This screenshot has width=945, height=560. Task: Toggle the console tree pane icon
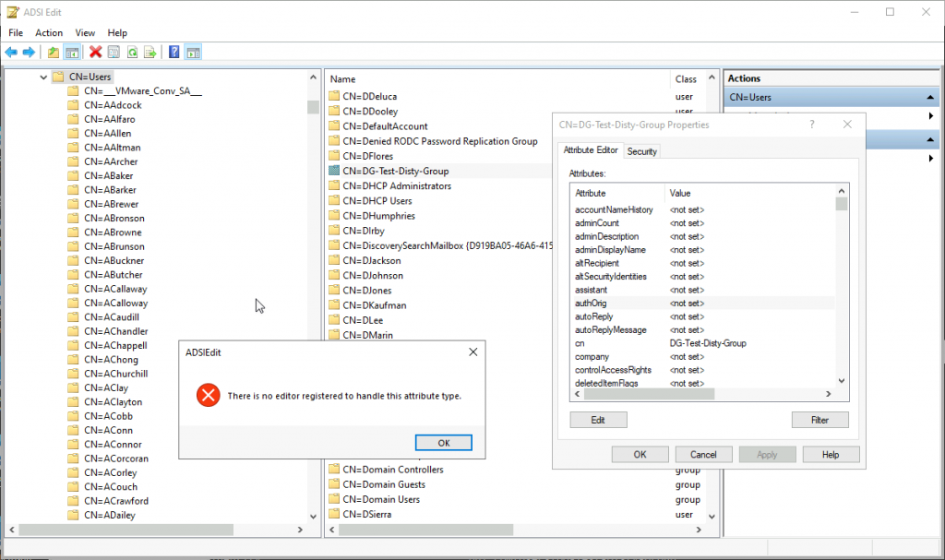click(72, 52)
